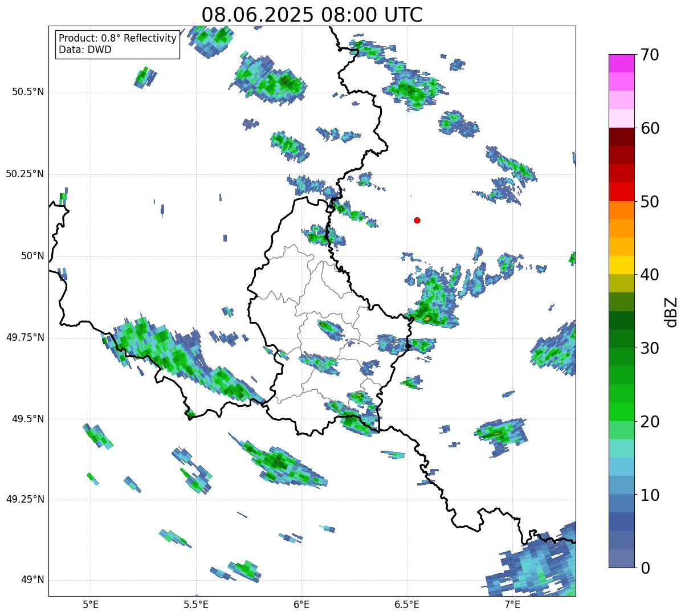685x616 pixels.
Task: Click the 50.25°N latitude label
Action: tap(25, 174)
